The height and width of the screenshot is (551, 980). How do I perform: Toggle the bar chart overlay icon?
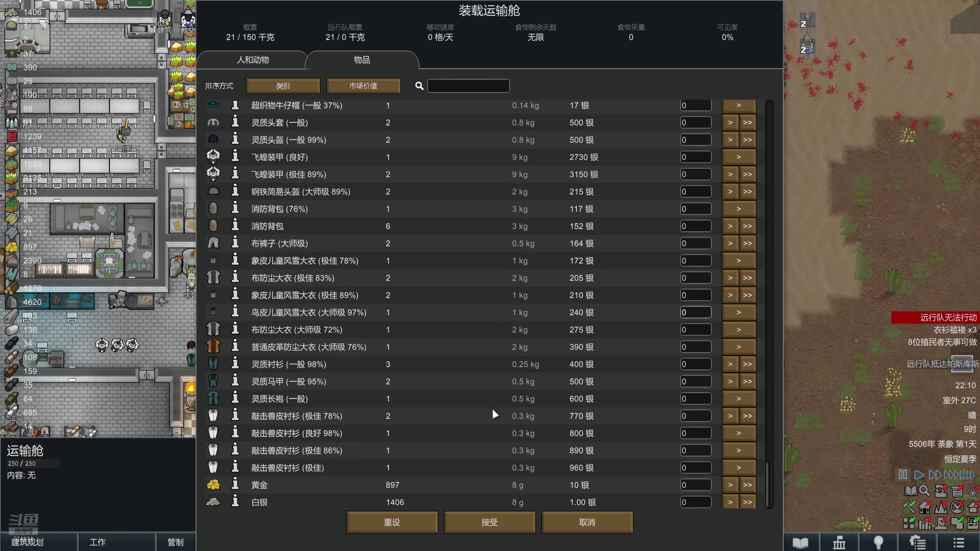925,523
